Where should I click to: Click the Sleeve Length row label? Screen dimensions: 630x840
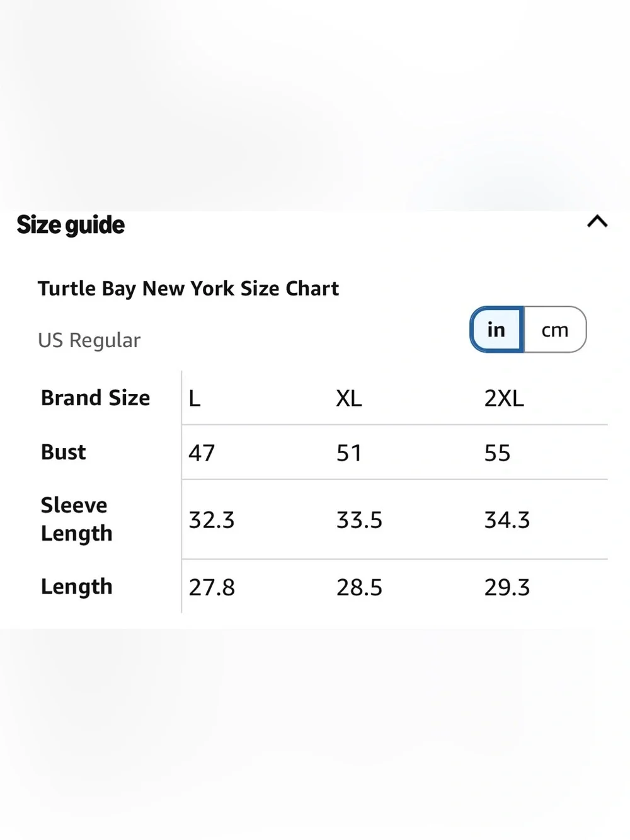click(x=77, y=519)
